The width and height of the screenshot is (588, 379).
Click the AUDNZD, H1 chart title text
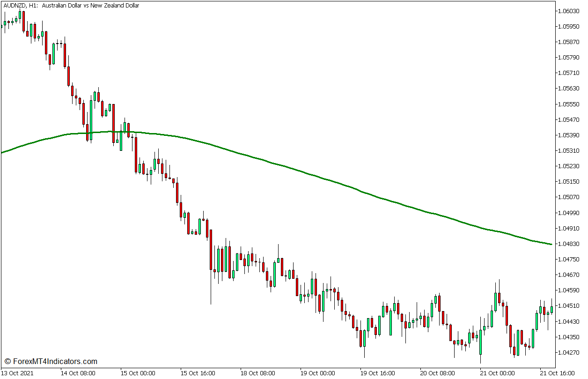[x=71, y=6]
